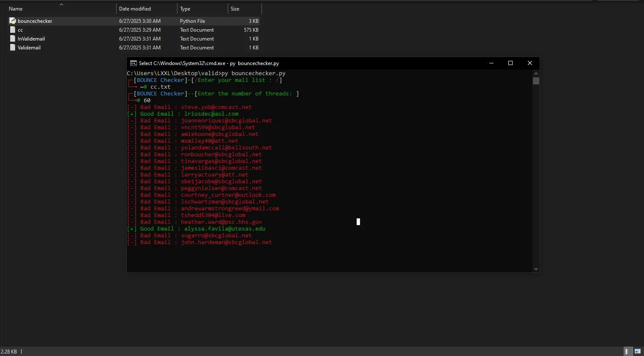Select the cc text document icon

(x=13, y=30)
